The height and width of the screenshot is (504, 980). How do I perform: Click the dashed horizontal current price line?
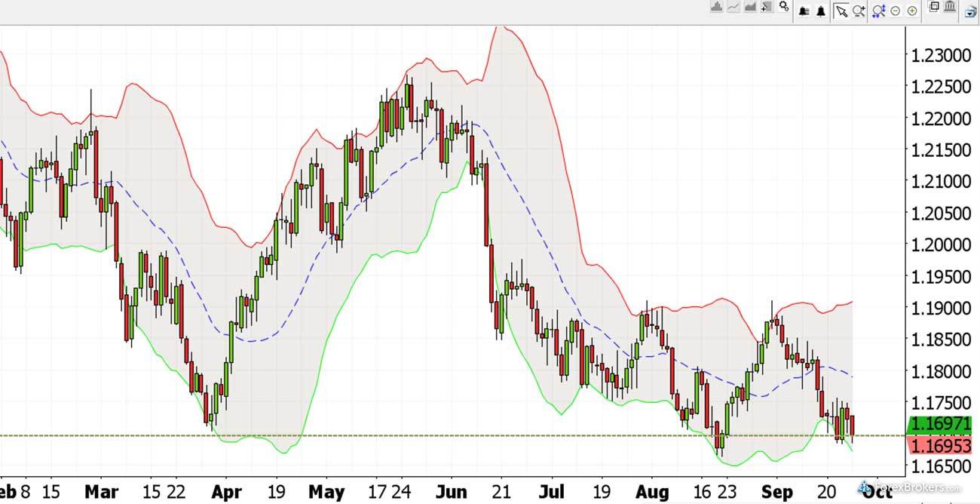click(x=452, y=435)
